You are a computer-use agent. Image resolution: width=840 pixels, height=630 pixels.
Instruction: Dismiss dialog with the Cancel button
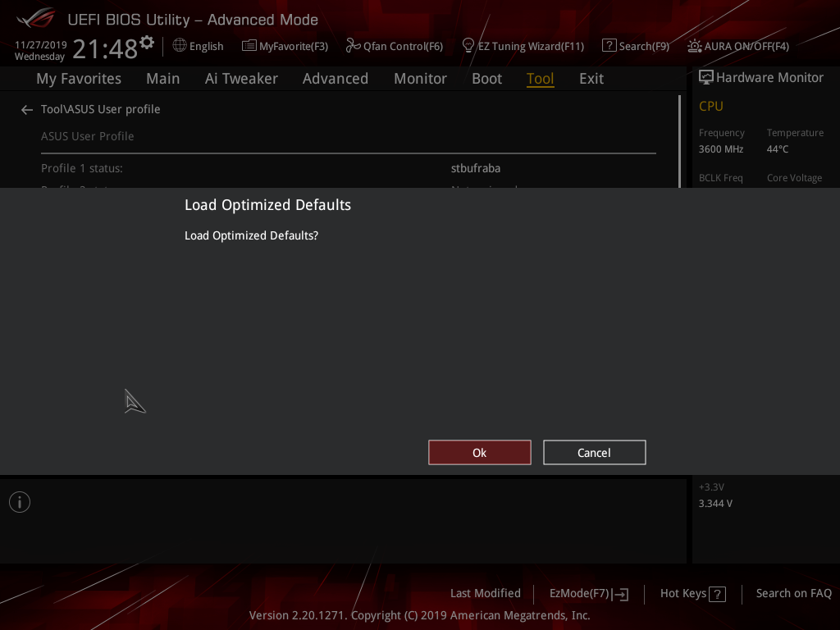(594, 453)
